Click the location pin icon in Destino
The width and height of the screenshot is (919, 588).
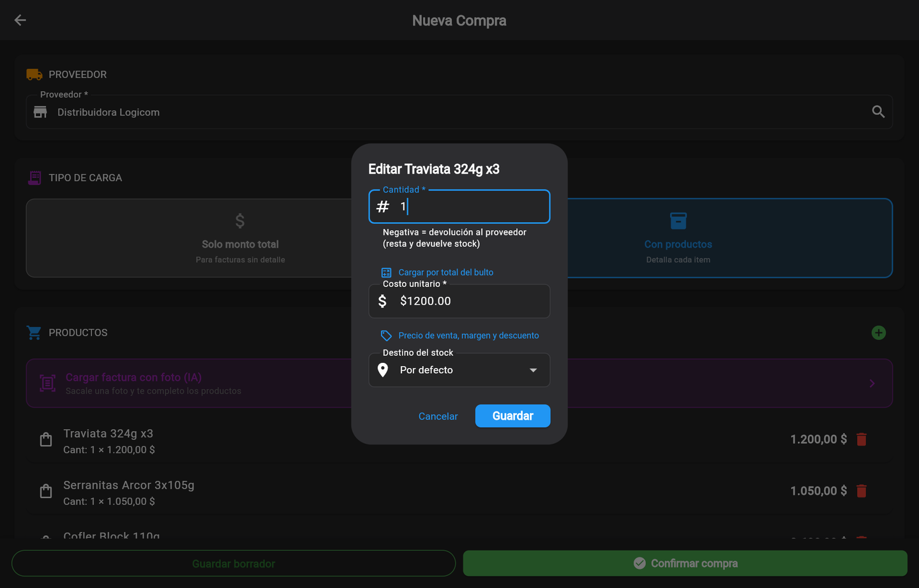(383, 370)
